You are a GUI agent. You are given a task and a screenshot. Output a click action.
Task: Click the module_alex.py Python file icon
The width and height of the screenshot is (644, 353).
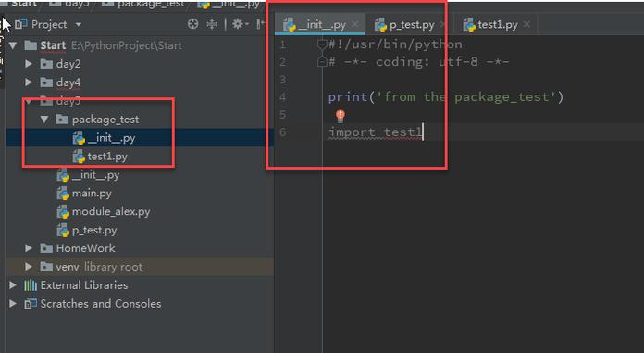click(62, 212)
